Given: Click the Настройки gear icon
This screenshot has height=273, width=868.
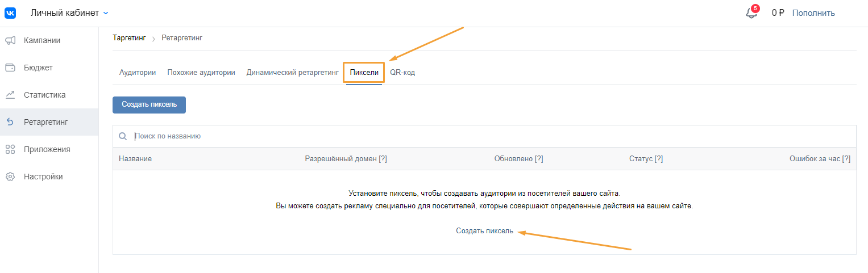Looking at the screenshot, I should [x=10, y=177].
